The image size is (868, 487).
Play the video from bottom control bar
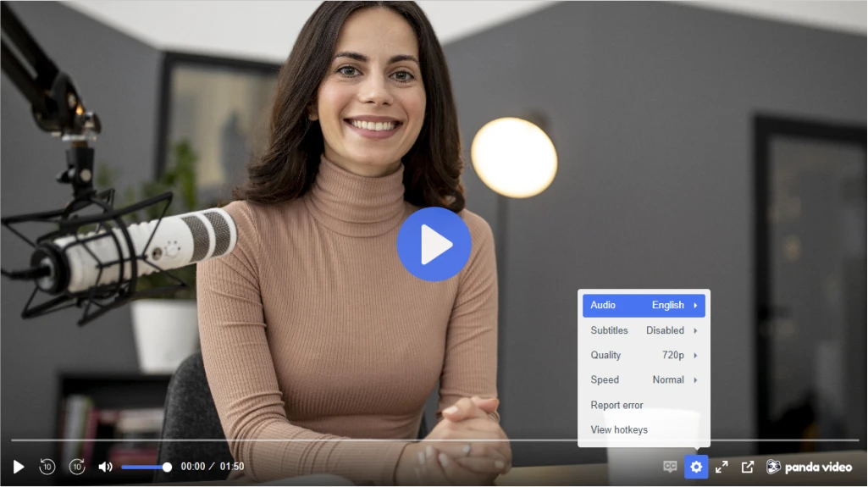click(x=19, y=467)
